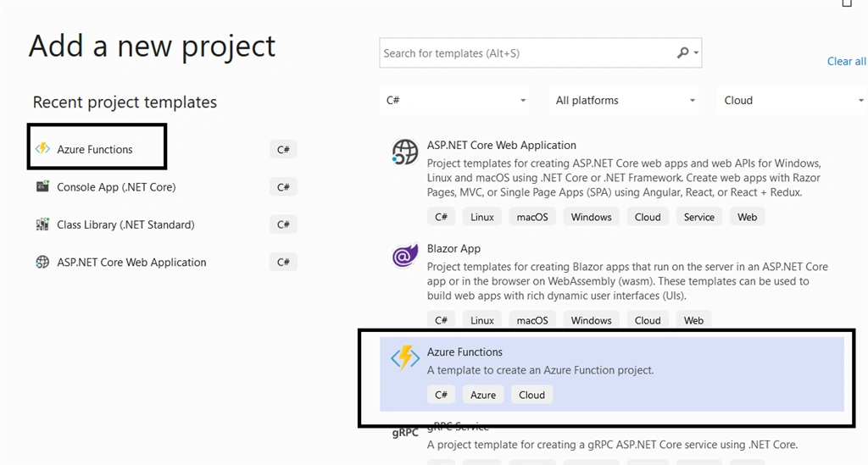Select the Blazor App template title

[x=454, y=248]
